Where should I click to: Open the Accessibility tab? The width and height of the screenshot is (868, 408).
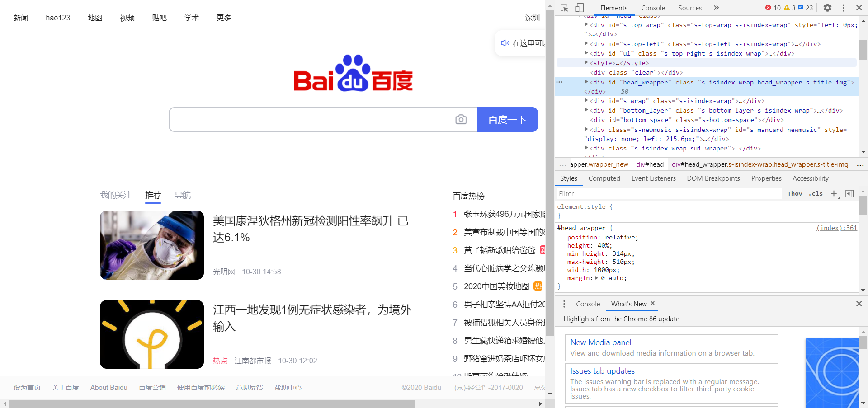[x=810, y=178]
